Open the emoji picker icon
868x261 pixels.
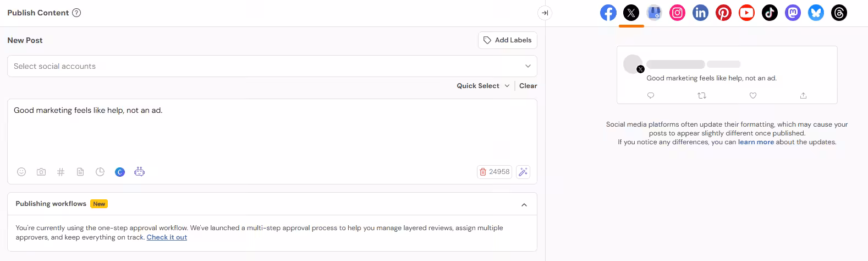(21, 172)
